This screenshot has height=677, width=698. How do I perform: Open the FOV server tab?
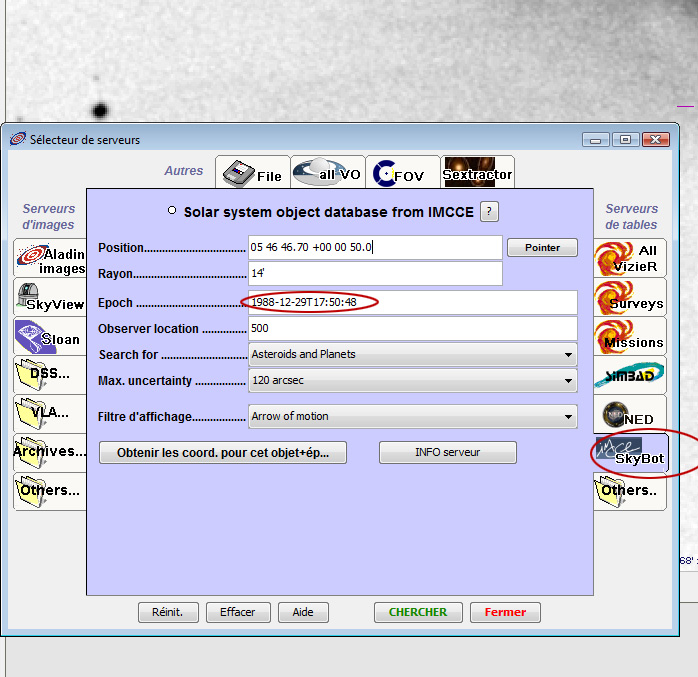coord(403,172)
